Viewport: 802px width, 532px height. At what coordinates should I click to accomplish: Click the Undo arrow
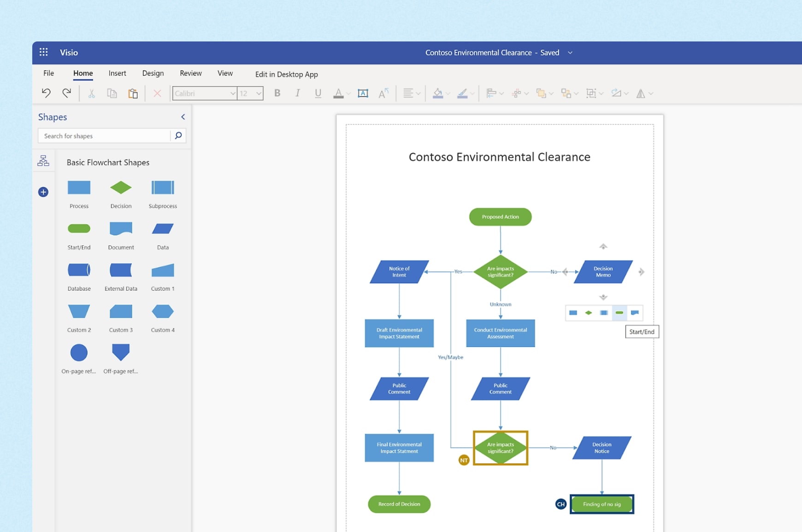tap(46, 93)
